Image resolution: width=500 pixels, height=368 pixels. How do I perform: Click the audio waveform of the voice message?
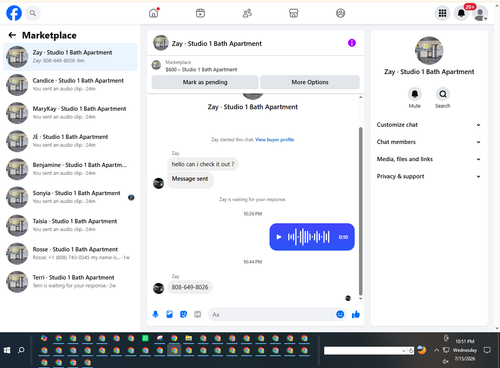[x=309, y=237]
